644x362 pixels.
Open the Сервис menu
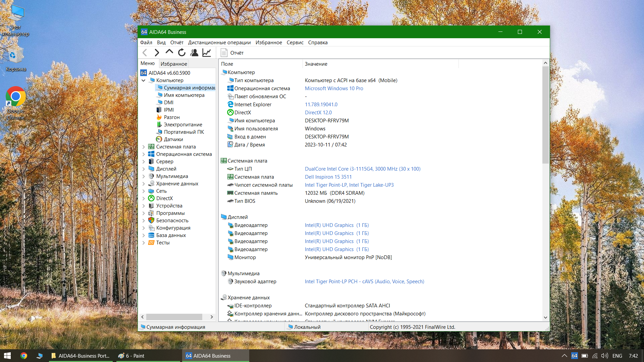[295, 43]
